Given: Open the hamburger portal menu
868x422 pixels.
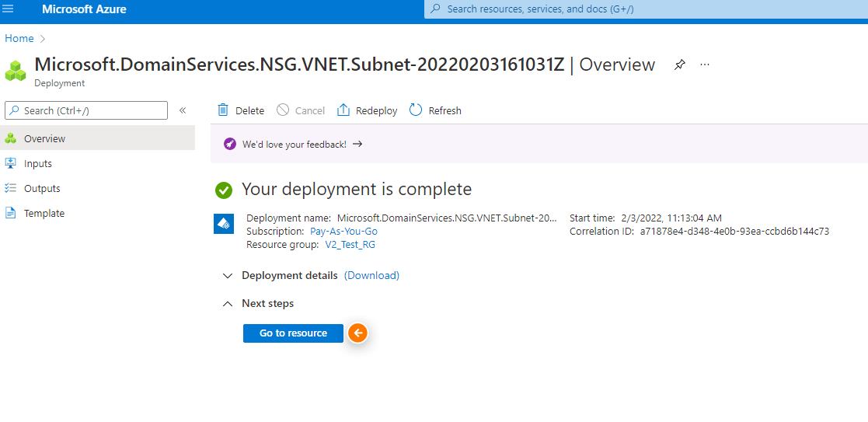Looking at the screenshot, I should 9,9.
